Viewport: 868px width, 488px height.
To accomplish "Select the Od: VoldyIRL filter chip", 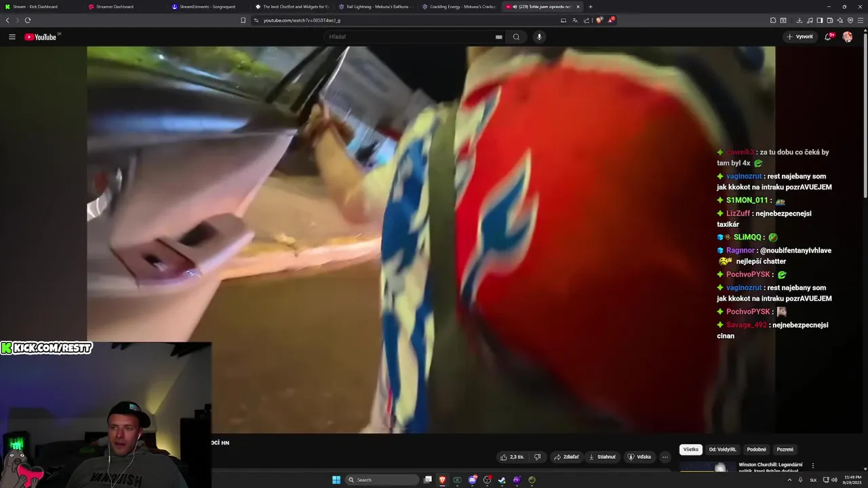I will point(722,449).
